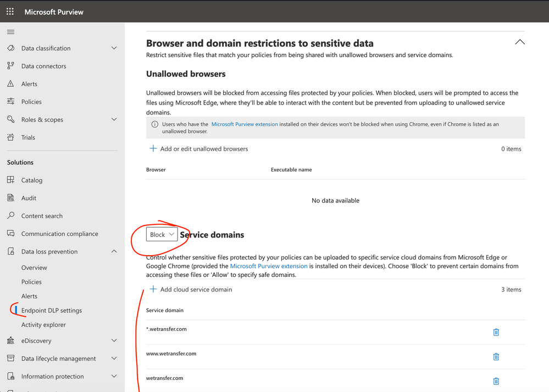Click the Data classification tag icon
Screen dimensions: 549x392
pos(11,48)
